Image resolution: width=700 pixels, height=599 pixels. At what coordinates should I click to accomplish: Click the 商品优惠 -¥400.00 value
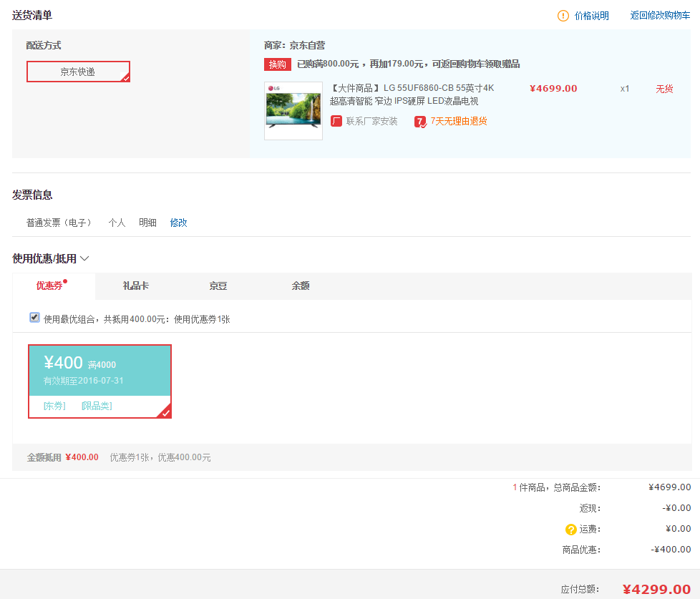(671, 550)
